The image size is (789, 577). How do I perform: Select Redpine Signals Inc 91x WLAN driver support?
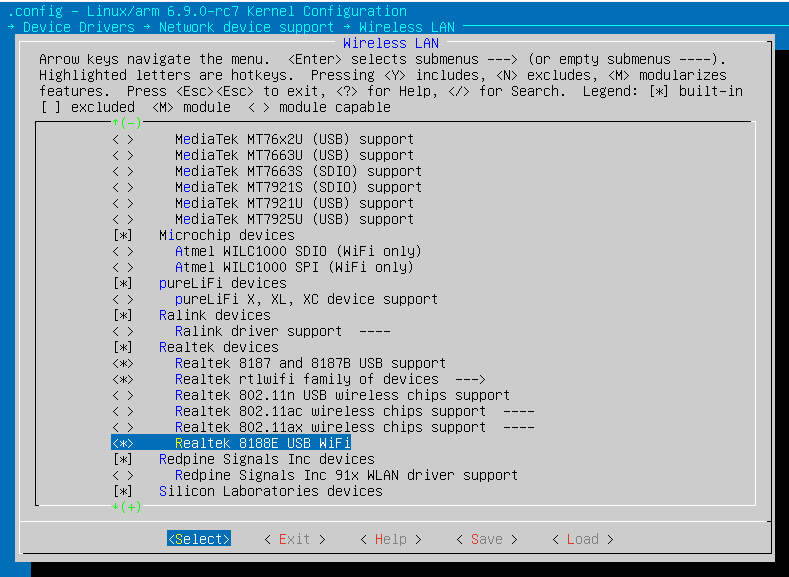pyautogui.click(x=346, y=475)
